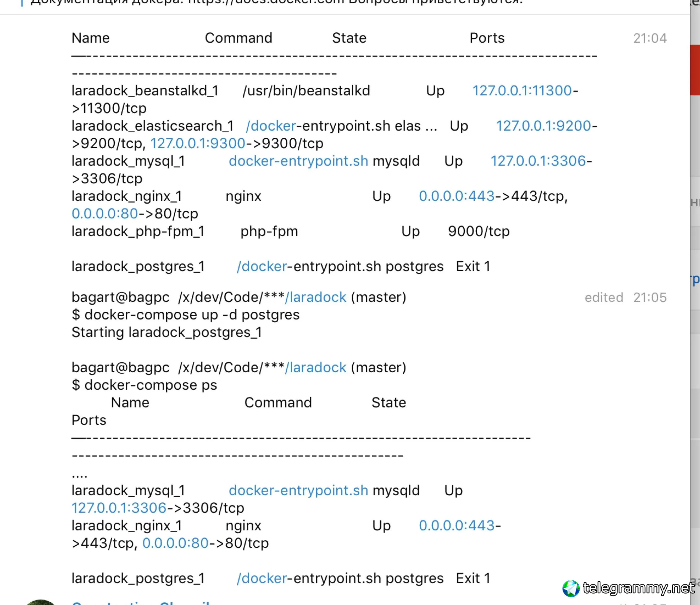
Task: Click 0.0.0.0:80 link in the 21:04 message
Action: 105,213
